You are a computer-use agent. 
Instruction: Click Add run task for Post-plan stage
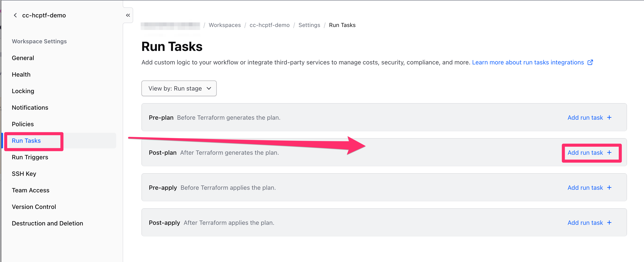585,153
